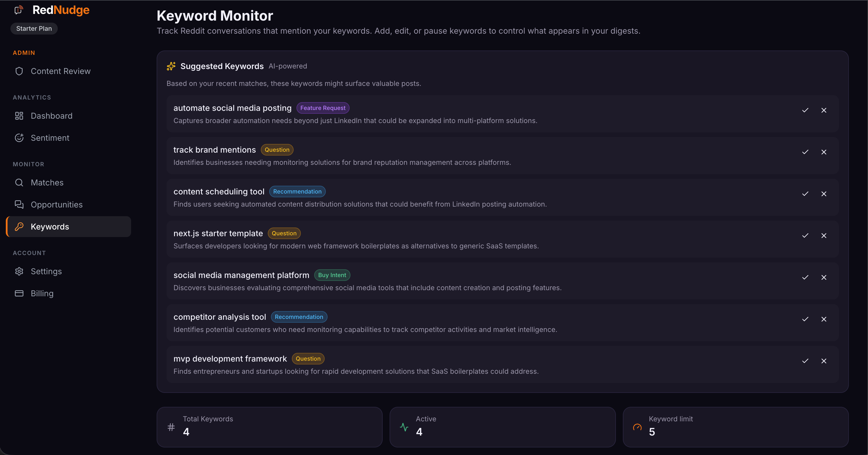Accept 'mvp development framework' keyword checkmark
Screen dimensions: 868x455
click(x=805, y=361)
